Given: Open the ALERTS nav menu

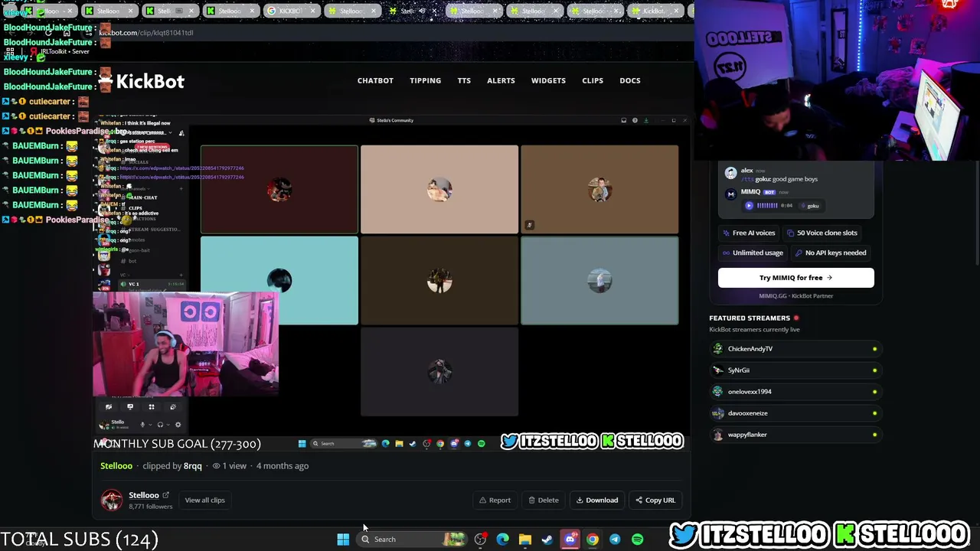Looking at the screenshot, I should [501, 80].
